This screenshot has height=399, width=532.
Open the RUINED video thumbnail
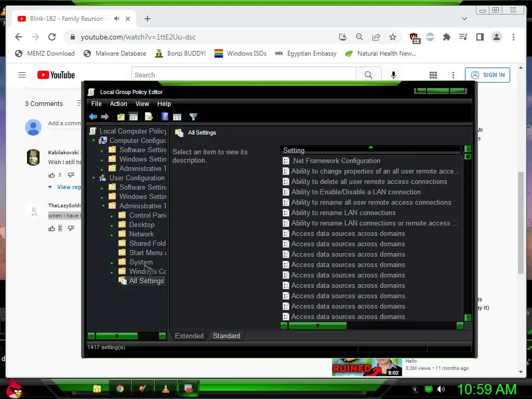point(367,367)
